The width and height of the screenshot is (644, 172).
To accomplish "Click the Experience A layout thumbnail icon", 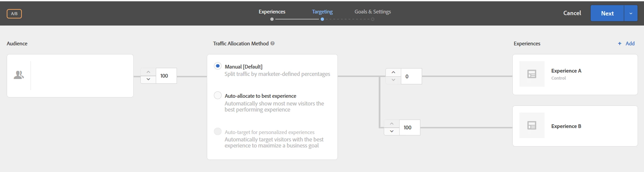I will pos(532,74).
